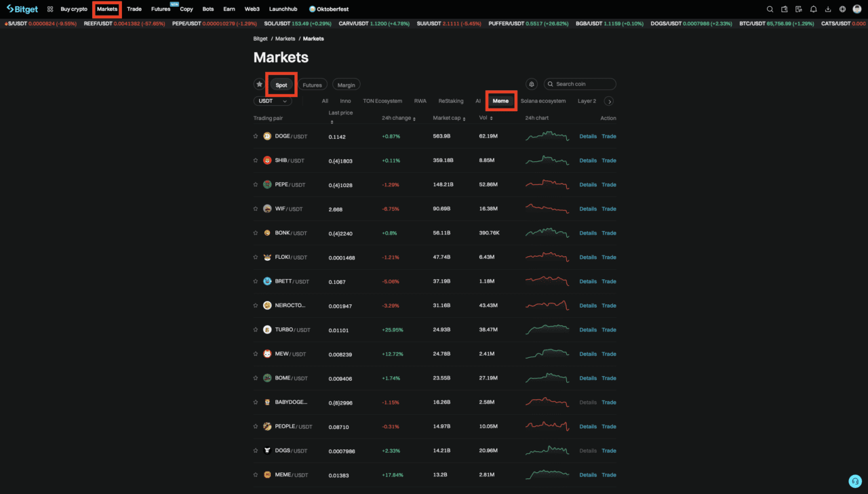Screen dimensions: 868x494
Task: Click Bitget breadcrumb link
Action: point(260,39)
